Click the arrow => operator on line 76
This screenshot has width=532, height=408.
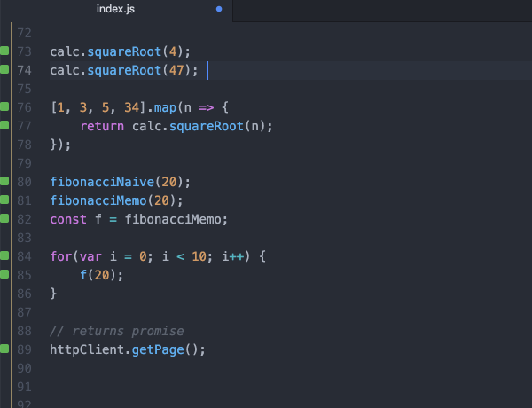207,108
